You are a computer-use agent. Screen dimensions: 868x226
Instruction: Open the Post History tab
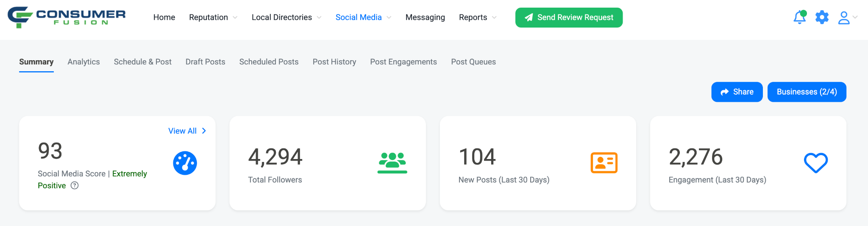coord(334,62)
